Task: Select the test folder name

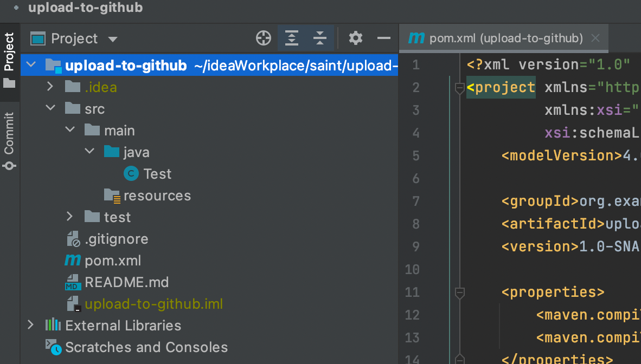Action: pyautogui.click(x=117, y=217)
